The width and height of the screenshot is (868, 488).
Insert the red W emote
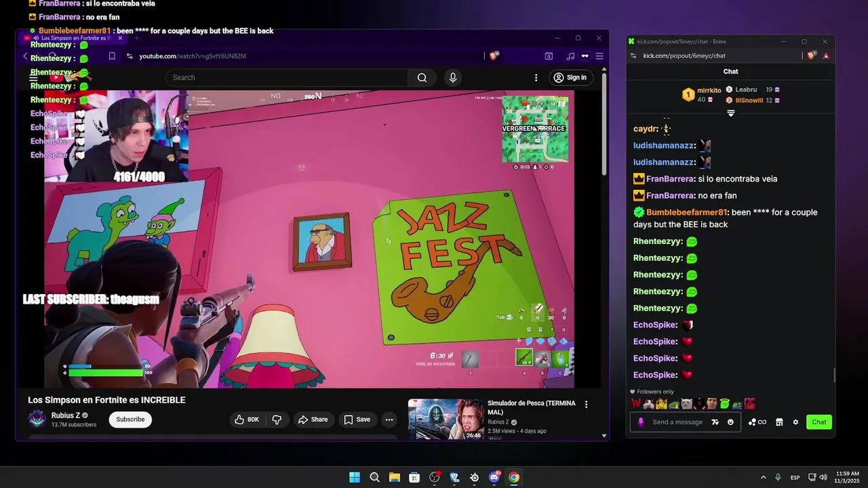point(636,404)
